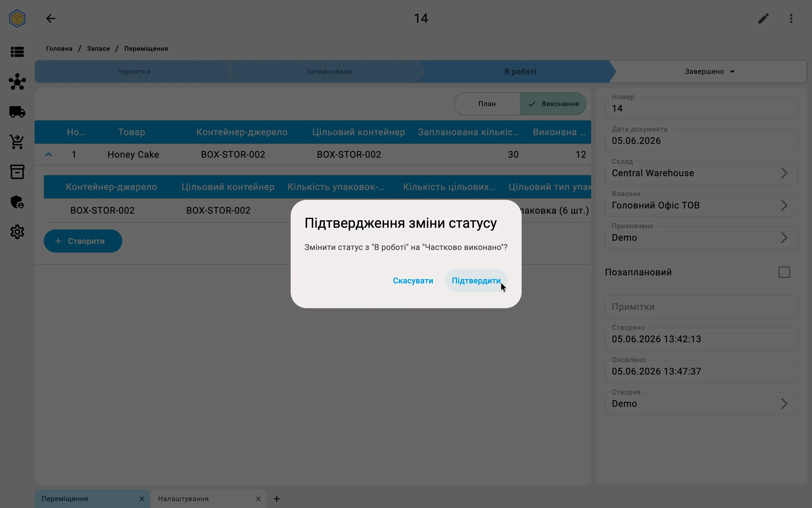Cancel the dialog with Скасувати
812x508 pixels.
[413, 281]
